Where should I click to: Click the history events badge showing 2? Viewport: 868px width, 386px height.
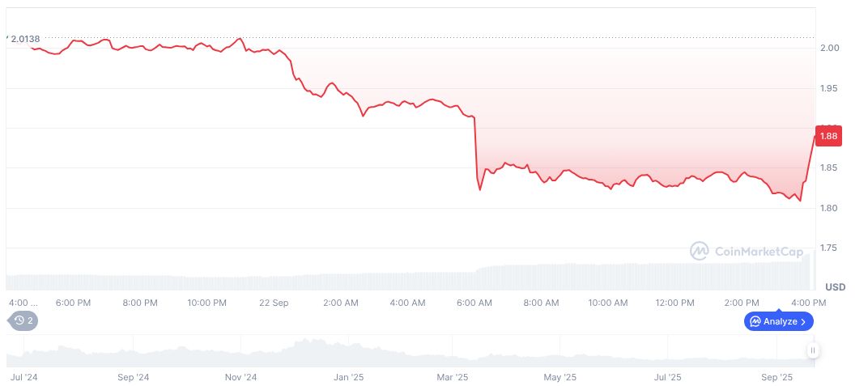[x=23, y=320]
